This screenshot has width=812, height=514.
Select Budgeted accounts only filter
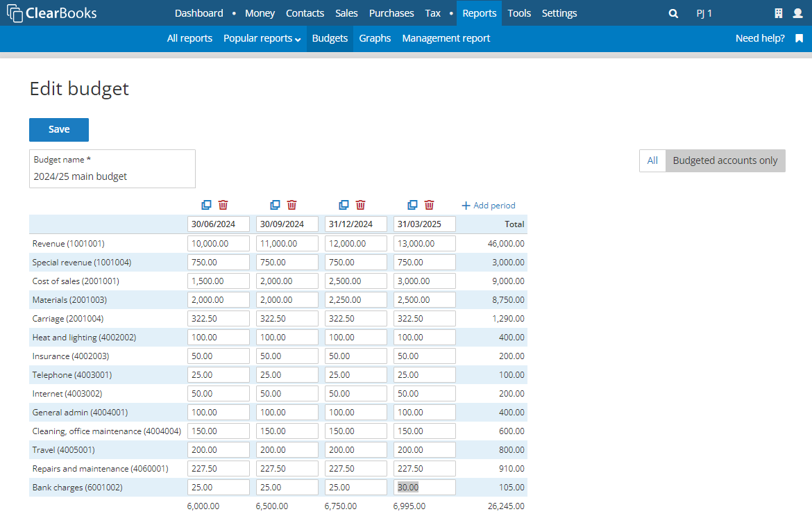(x=725, y=160)
